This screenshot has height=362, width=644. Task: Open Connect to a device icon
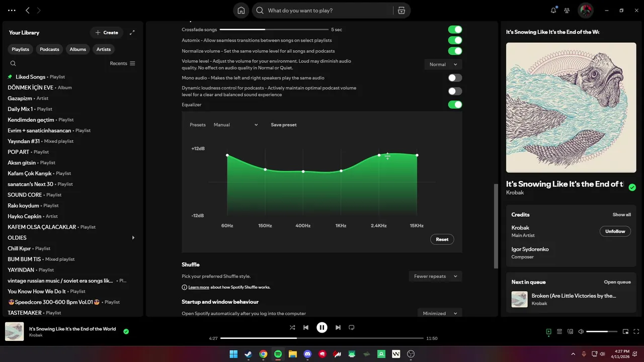pyautogui.click(x=571, y=331)
